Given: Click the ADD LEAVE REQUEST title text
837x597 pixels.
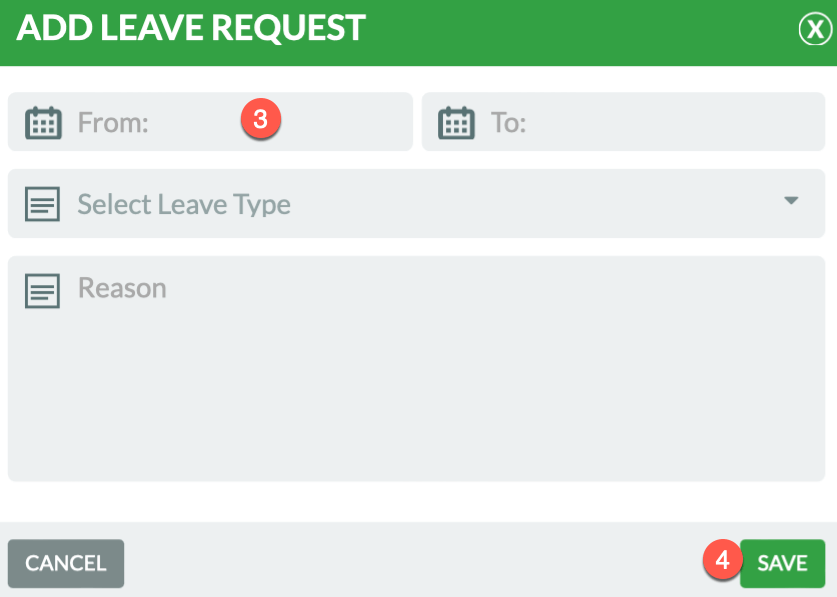Looking at the screenshot, I should tap(191, 28).
